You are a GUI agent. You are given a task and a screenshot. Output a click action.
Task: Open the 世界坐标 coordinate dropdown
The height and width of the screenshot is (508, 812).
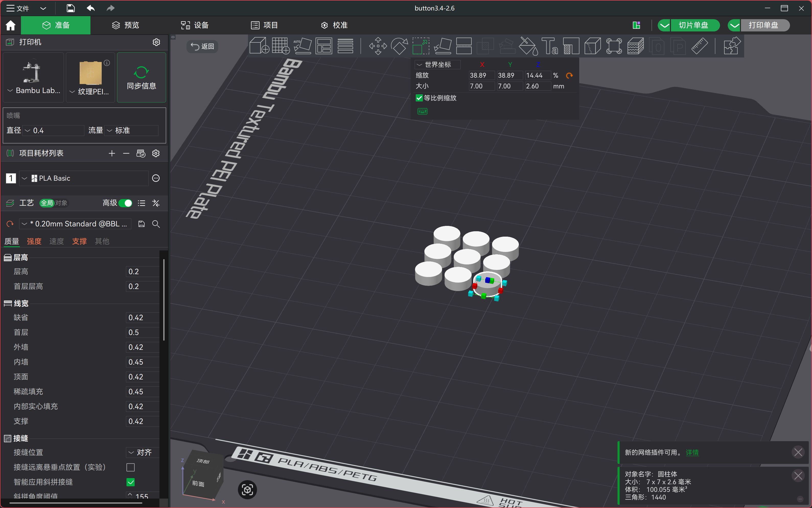(438, 64)
